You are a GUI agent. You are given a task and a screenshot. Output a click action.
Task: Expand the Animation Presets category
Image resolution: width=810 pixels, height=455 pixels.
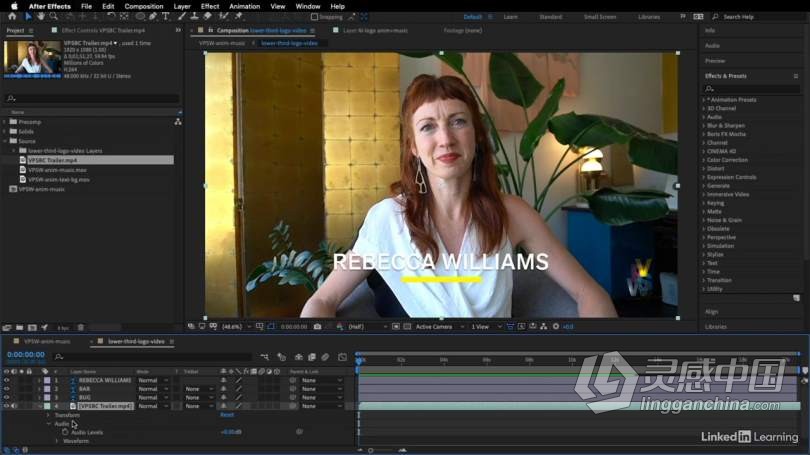[704, 100]
